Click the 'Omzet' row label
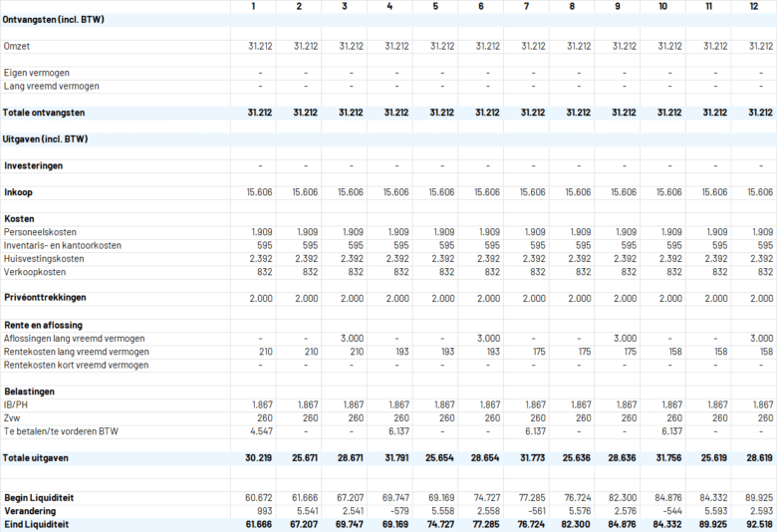Viewport: 777px width, 532px height. [x=17, y=46]
